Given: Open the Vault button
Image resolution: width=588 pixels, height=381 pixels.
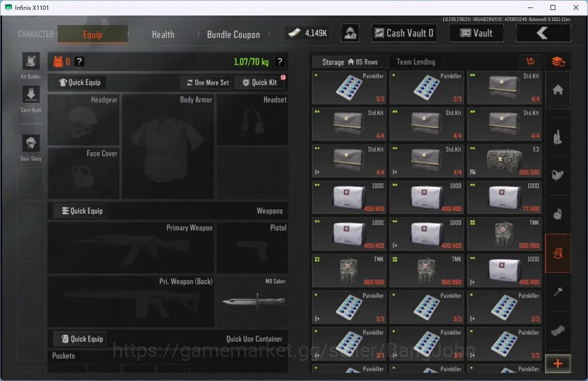Looking at the screenshot, I should [x=477, y=33].
